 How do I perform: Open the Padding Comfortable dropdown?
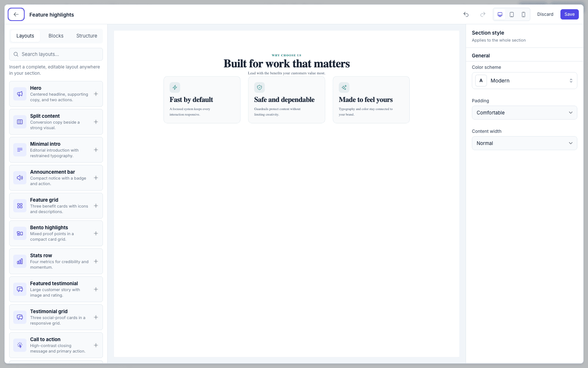(x=524, y=113)
